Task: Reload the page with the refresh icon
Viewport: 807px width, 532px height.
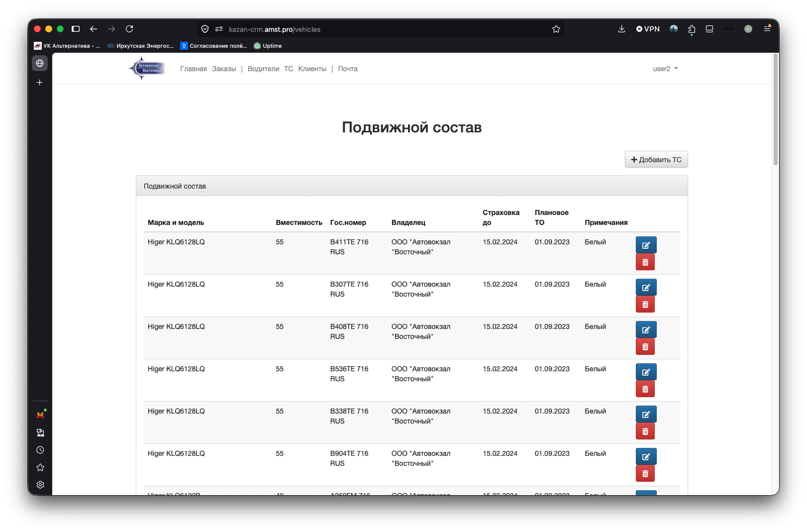Action: (129, 29)
